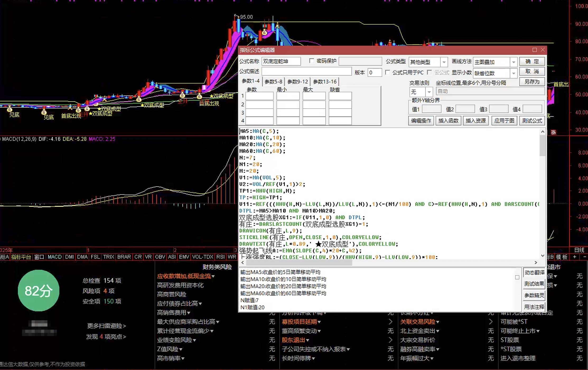Select the TRIX indicator tab
The width and height of the screenshot is (588, 370).
click(x=109, y=257)
